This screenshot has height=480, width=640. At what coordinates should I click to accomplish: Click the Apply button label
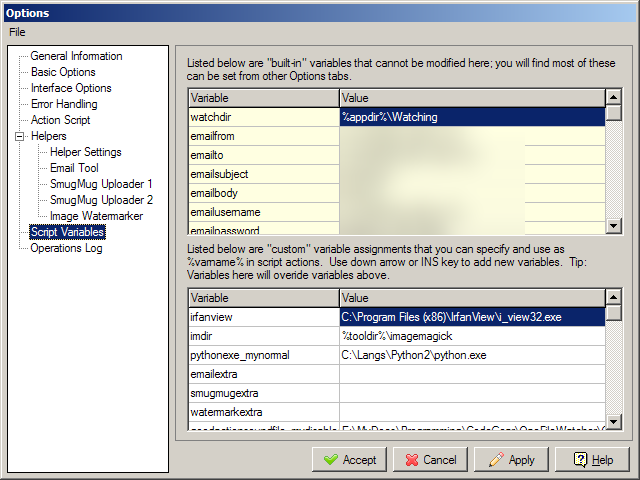(521, 460)
